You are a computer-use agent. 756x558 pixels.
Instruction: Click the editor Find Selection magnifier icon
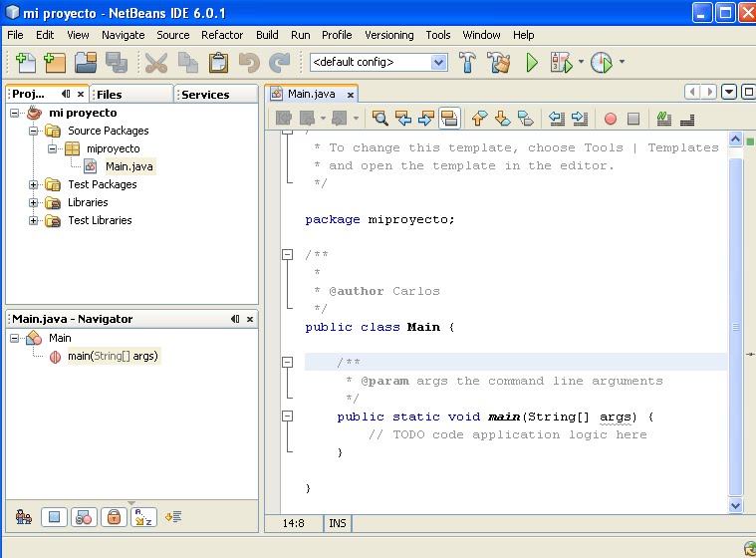coord(379,119)
